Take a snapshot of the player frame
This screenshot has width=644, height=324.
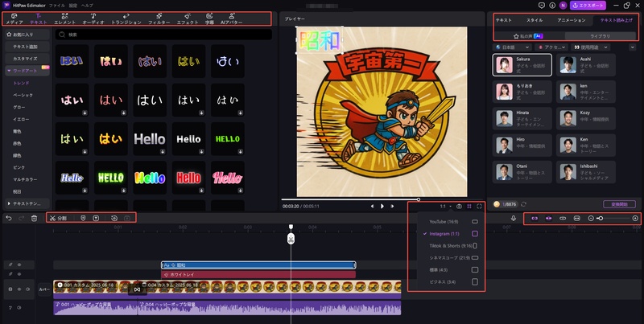459,207
